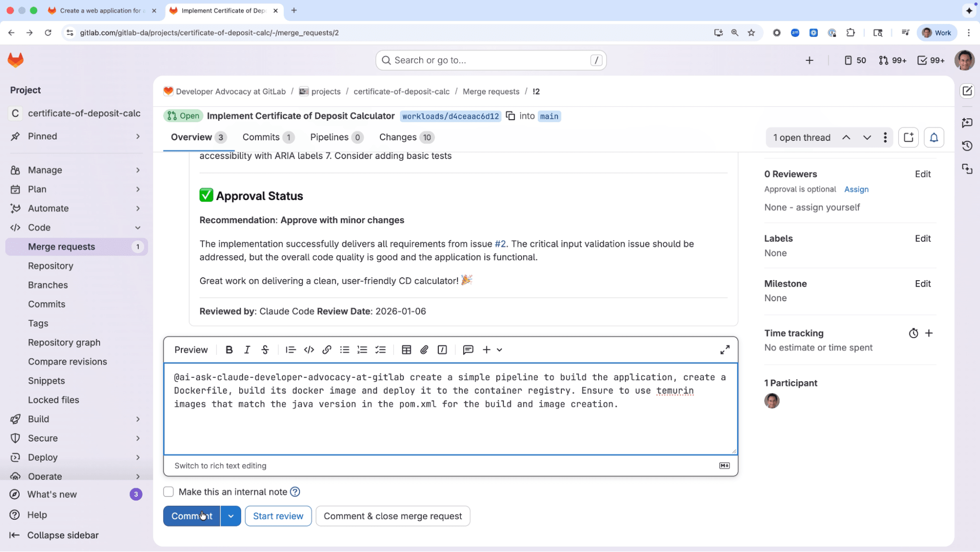Open the Comment button dropdown arrow
Viewport: 980px width, 552px height.
point(230,516)
